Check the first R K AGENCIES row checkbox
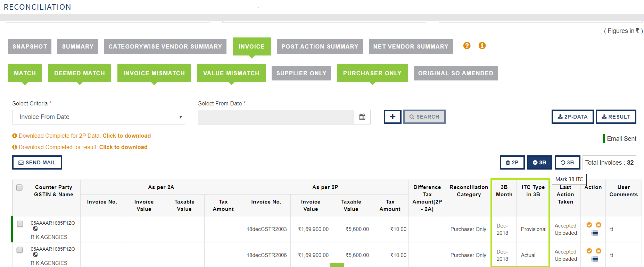This screenshot has height=267, width=644. pyautogui.click(x=20, y=224)
